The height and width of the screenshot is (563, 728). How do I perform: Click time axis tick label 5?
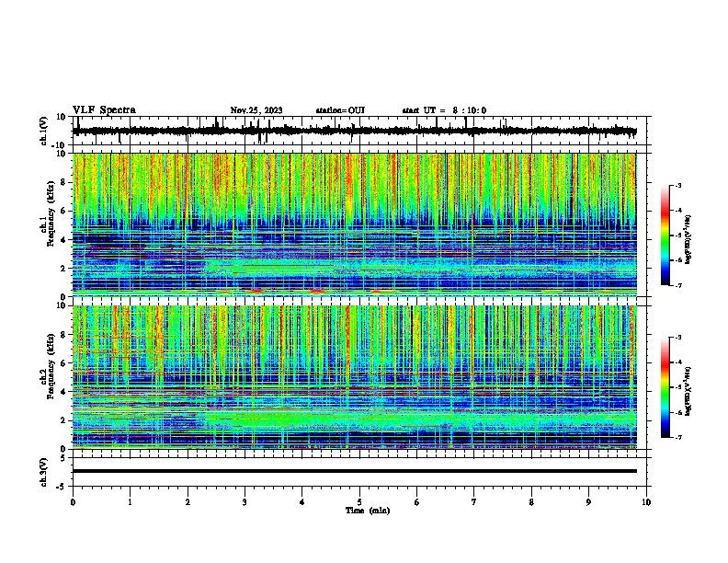359,502
